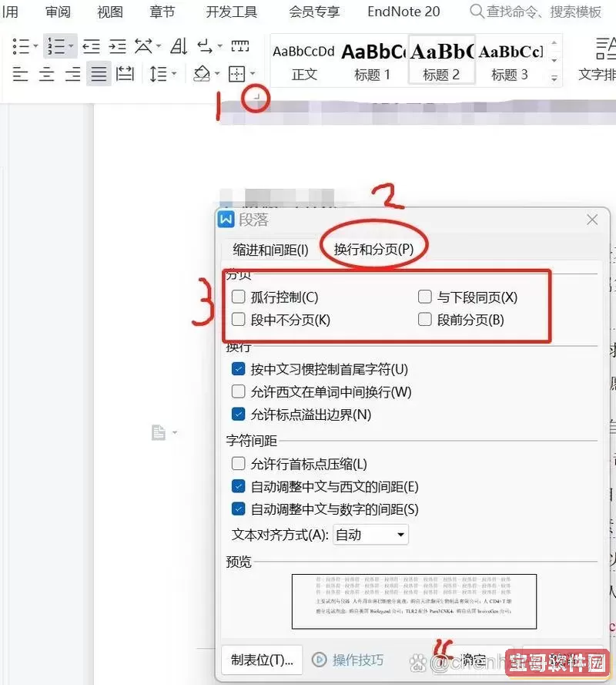Screen dimensions: 616x685
Task: Apply the 正文 style
Action: click(304, 61)
